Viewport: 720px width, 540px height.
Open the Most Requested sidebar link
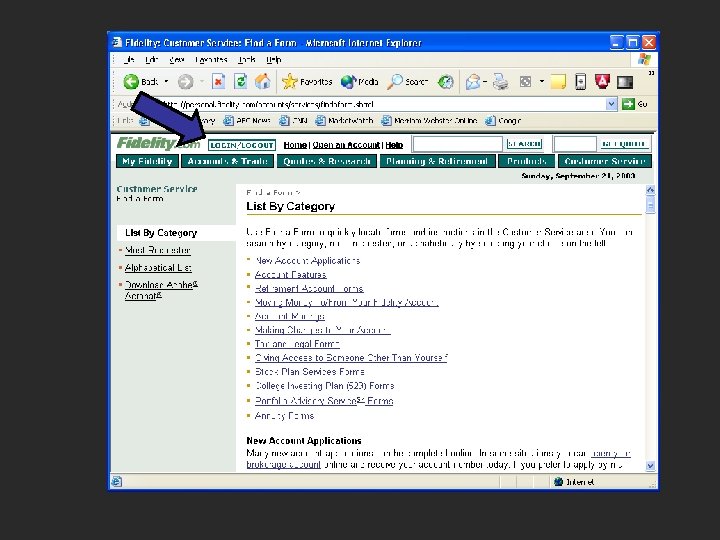click(158, 250)
